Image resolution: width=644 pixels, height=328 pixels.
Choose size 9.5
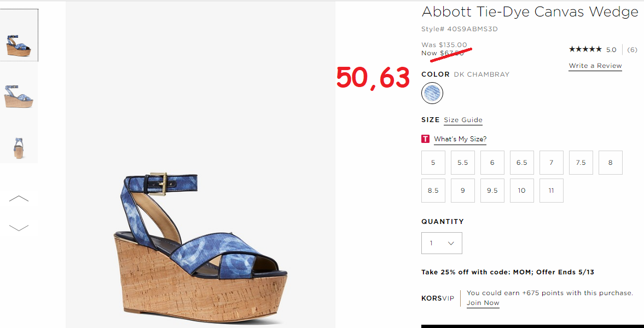492,191
